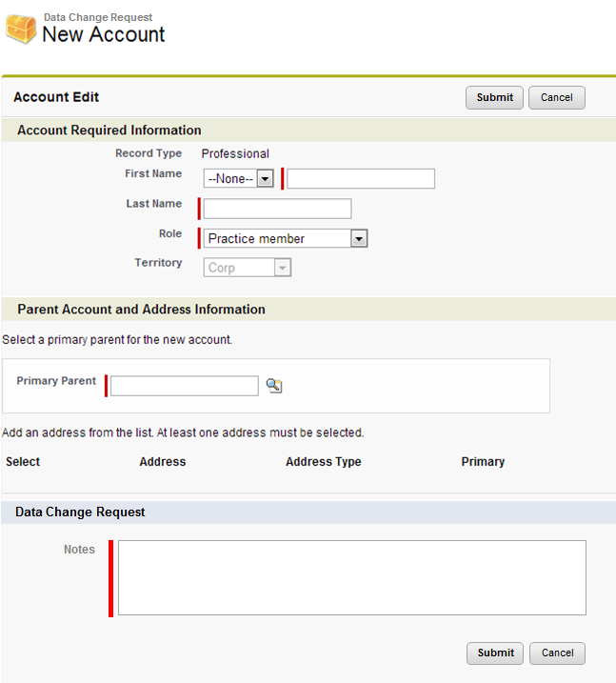Select the Account Required Information section header
The height and width of the screenshot is (683, 616).
pyautogui.click(x=109, y=131)
